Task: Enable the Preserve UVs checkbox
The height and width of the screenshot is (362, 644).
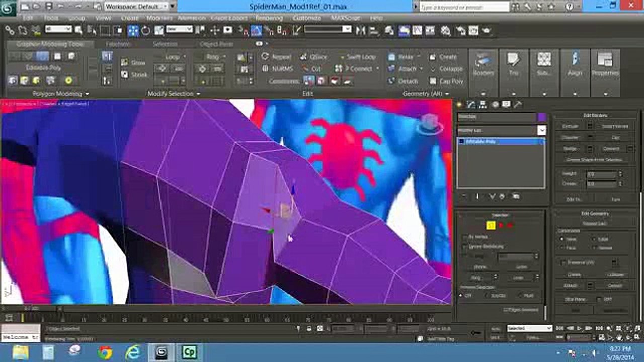Action: (x=562, y=262)
